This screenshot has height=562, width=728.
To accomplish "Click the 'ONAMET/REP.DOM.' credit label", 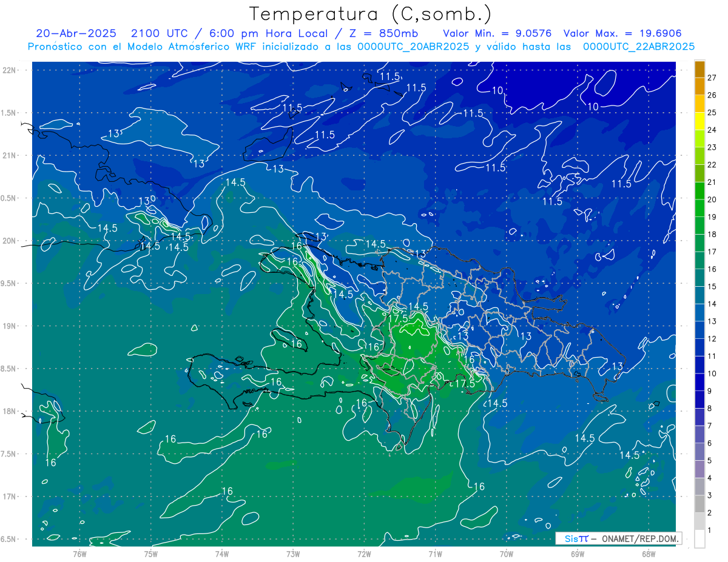I will 640,538.
